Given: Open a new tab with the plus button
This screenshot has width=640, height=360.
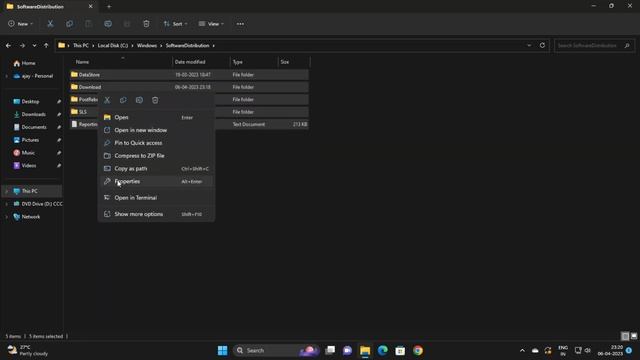Looking at the screenshot, I should [x=109, y=7].
